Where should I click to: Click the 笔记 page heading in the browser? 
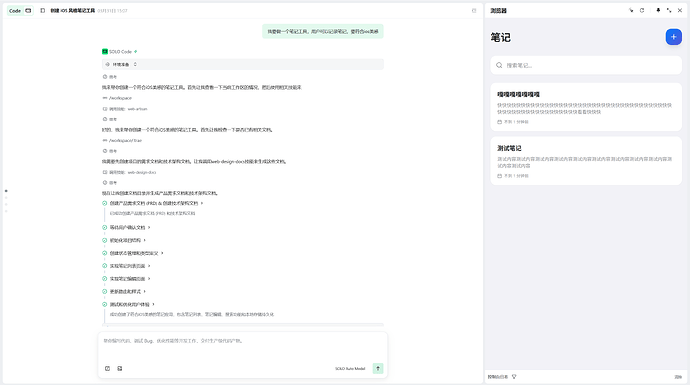501,37
